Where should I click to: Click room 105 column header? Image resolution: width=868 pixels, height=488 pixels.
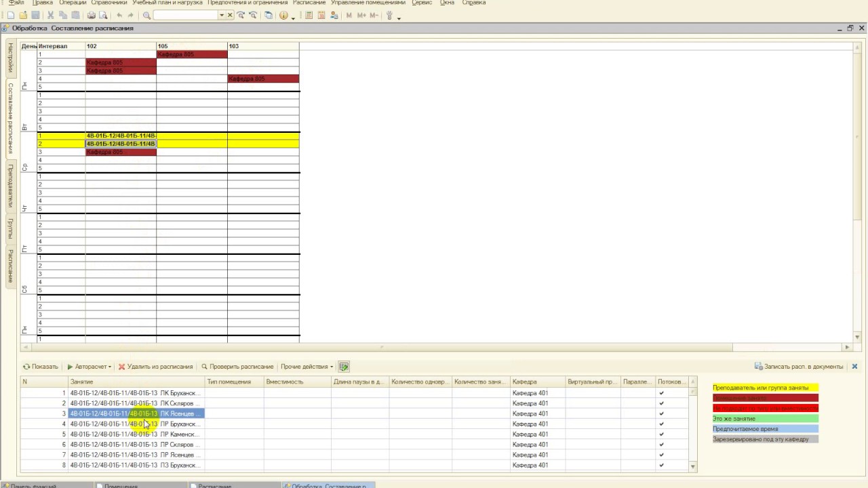coord(192,46)
